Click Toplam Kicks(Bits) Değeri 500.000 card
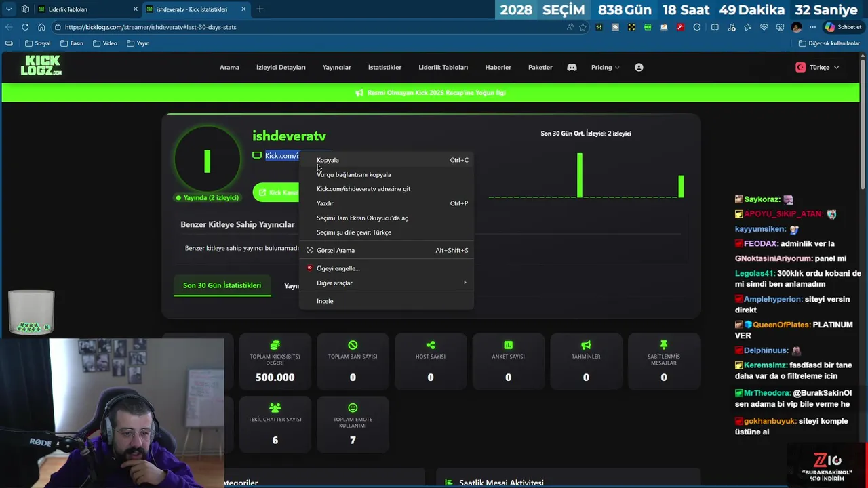 coord(275,362)
